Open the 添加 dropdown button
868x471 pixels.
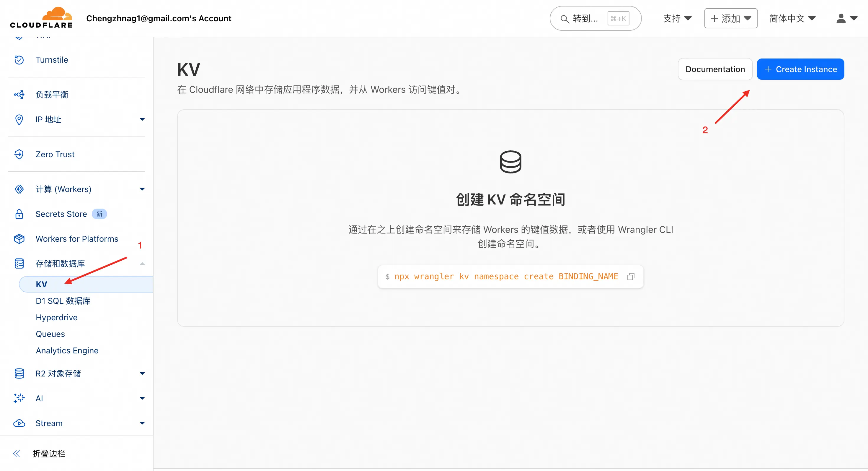click(730, 18)
